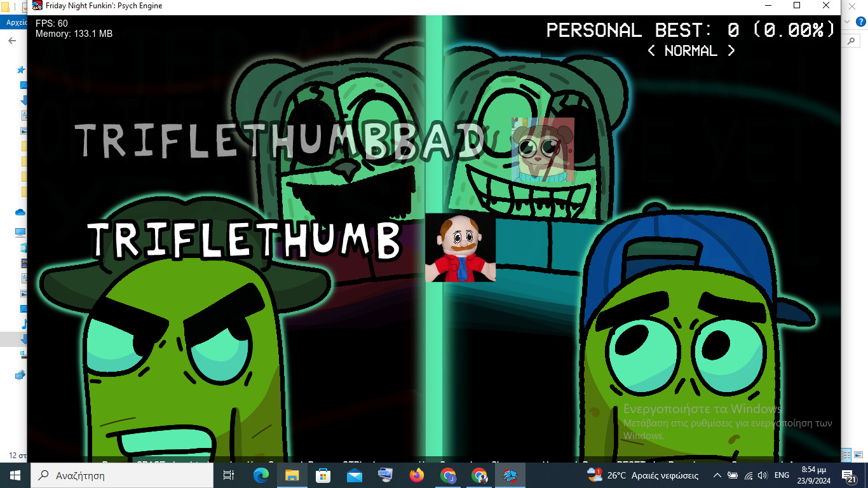This screenshot has height=488, width=868.
Task: Switch difficulty with the left arrow beside NORMAL
Action: click(x=651, y=51)
